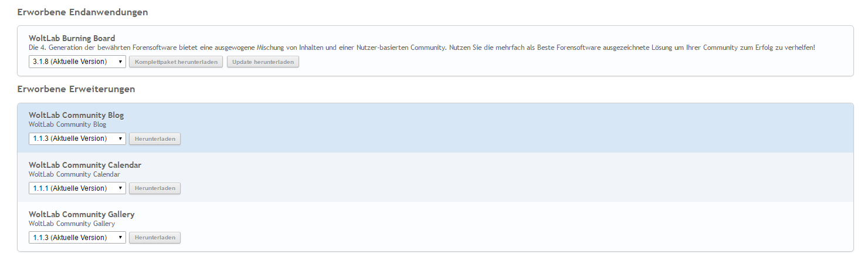Click the Erworbene Endanwendungen heading
The height and width of the screenshot is (260, 868).
(83, 12)
